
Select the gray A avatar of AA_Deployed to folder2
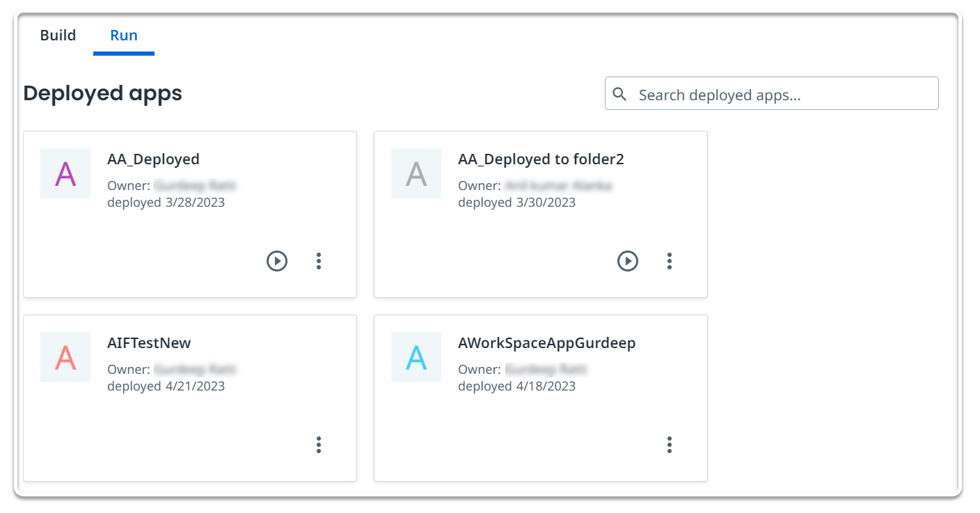tap(416, 173)
